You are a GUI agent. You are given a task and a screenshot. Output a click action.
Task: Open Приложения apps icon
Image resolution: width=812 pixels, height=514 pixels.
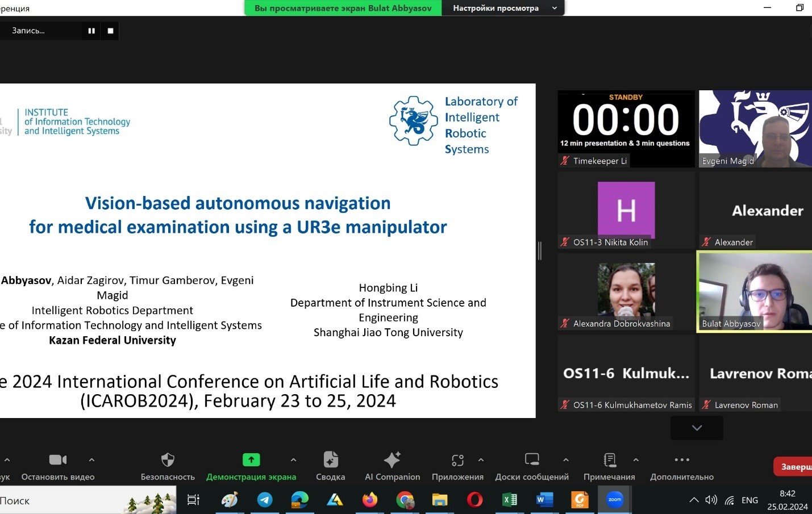tap(457, 459)
